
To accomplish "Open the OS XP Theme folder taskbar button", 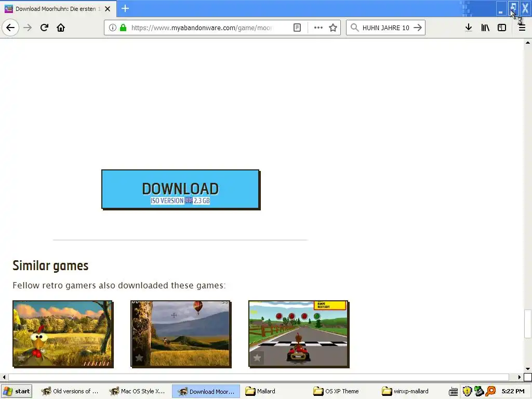I will 343,391.
